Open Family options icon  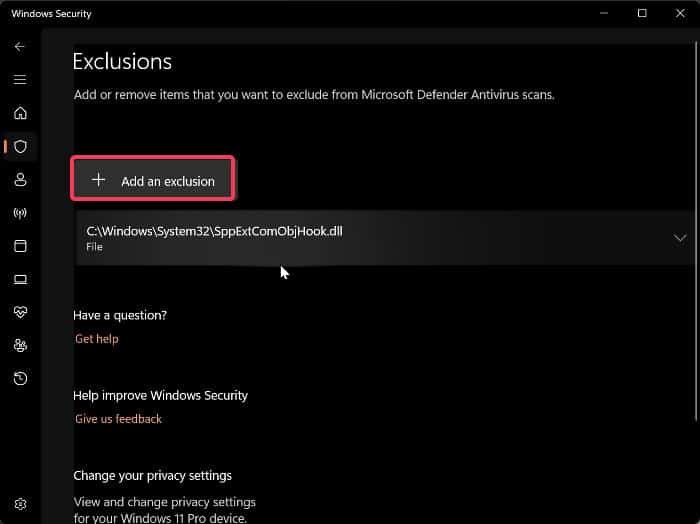point(20,345)
